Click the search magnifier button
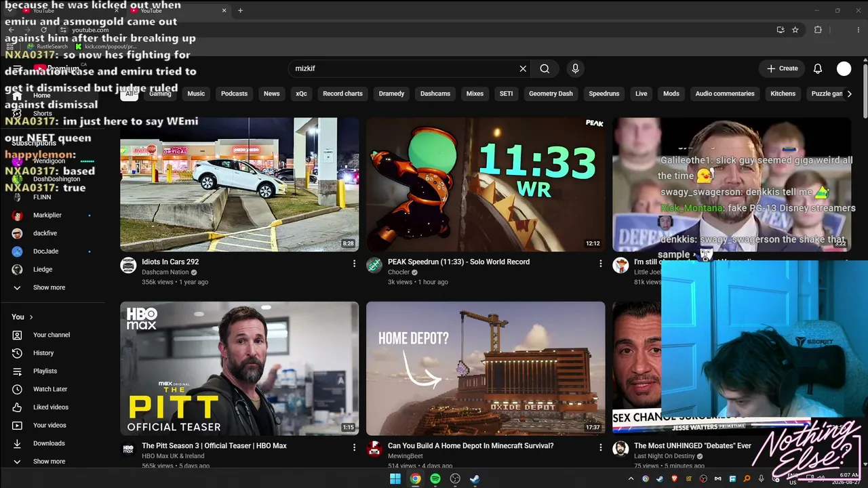Viewport: 868px width, 488px height. pos(545,68)
